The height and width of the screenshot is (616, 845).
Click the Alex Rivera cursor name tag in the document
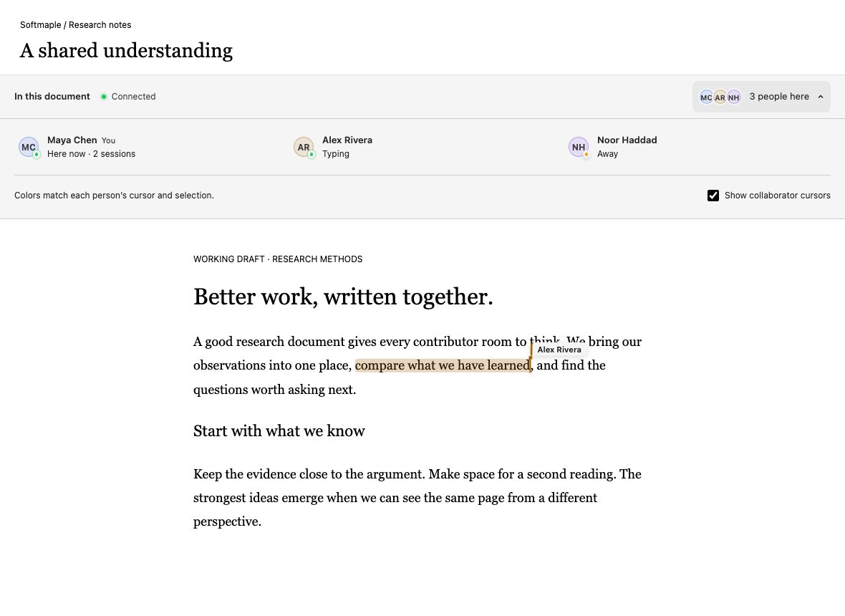point(559,350)
